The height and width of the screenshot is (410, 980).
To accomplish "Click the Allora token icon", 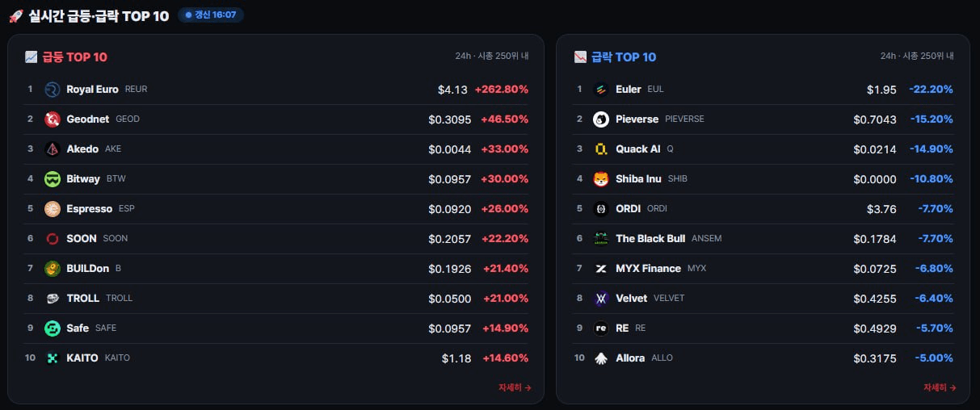I will click(x=601, y=358).
